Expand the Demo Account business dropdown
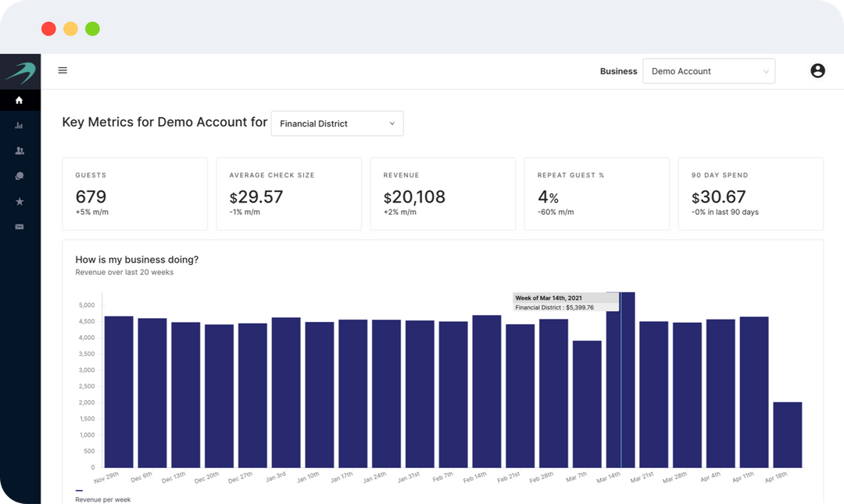This screenshot has width=844, height=504. click(x=709, y=71)
